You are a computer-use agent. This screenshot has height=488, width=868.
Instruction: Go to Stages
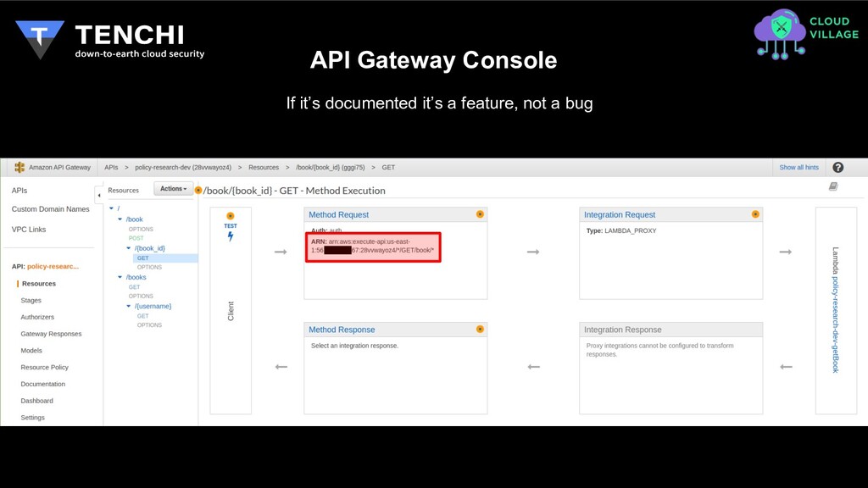point(31,301)
